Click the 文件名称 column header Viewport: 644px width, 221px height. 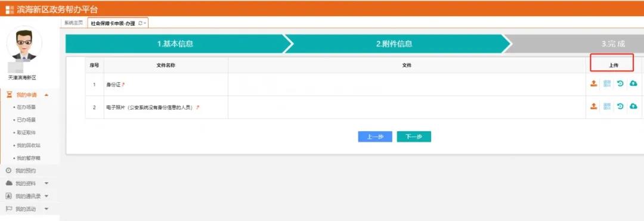click(166, 65)
